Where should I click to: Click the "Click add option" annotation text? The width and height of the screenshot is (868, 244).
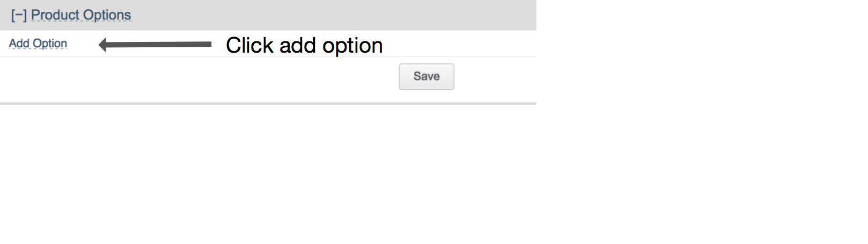[x=304, y=46]
